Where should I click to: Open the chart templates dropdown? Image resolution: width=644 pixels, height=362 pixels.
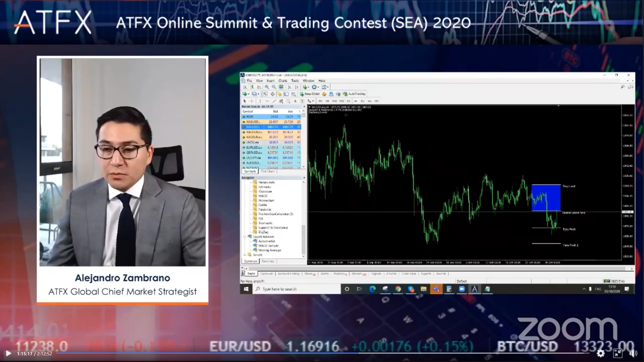click(x=325, y=87)
